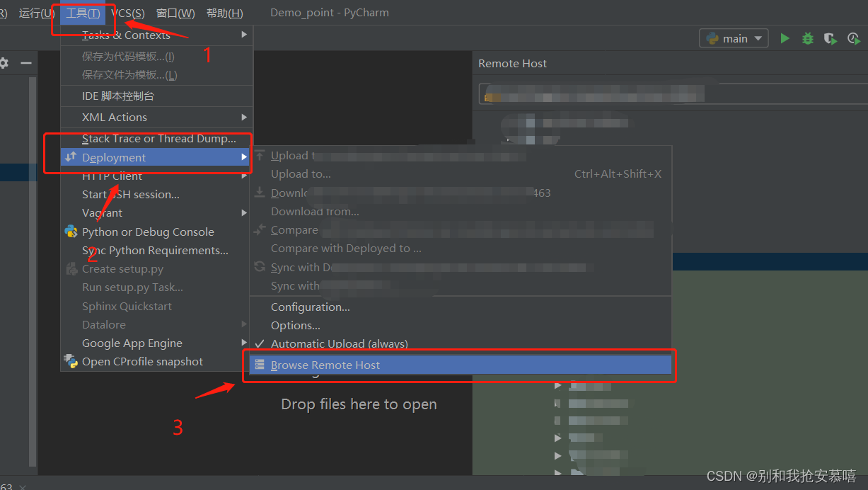868x490 pixels.
Task: Click 保存为代码模板 menu entry
Action: 156,56
